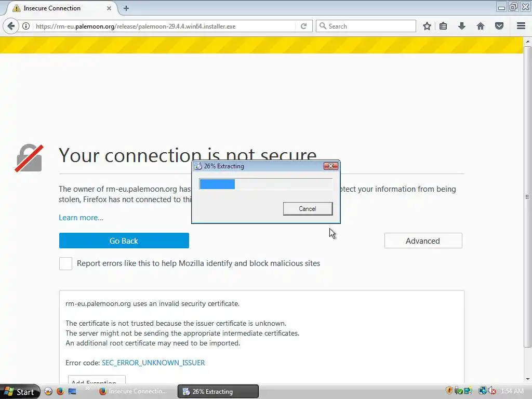
Task: Open the Windows Start menu
Action: tap(19, 392)
